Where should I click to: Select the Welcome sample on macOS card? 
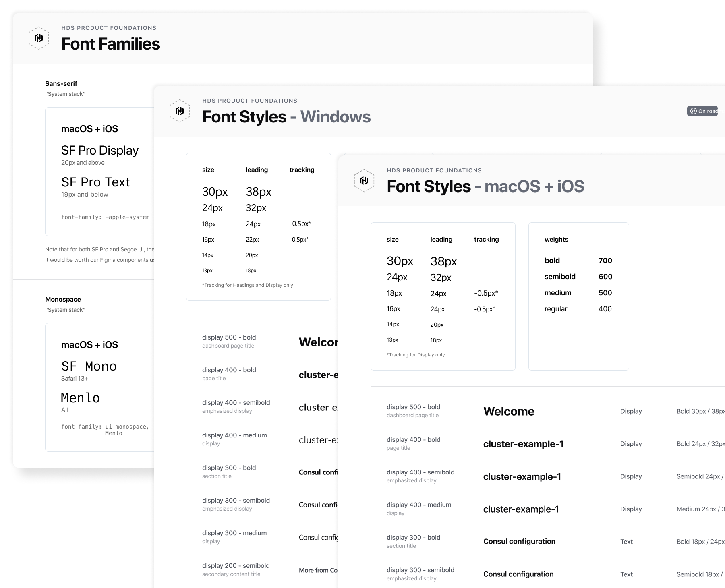[509, 411]
